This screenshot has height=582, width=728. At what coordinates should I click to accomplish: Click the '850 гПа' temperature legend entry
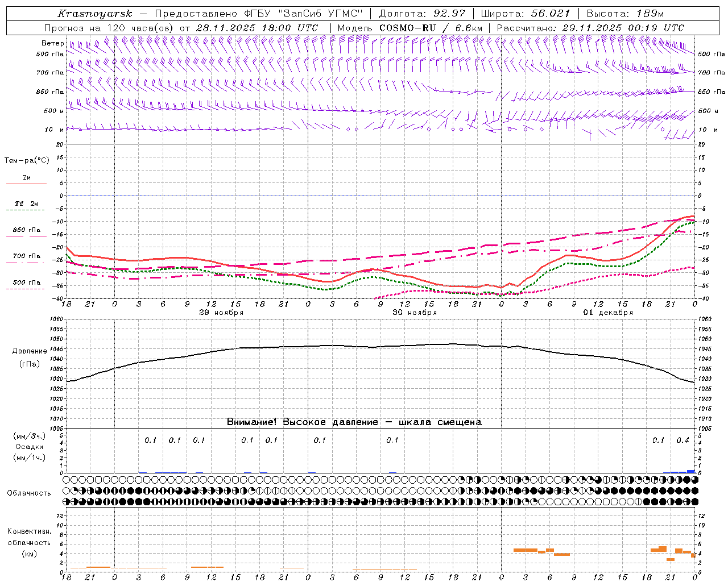click(x=27, y=230)
